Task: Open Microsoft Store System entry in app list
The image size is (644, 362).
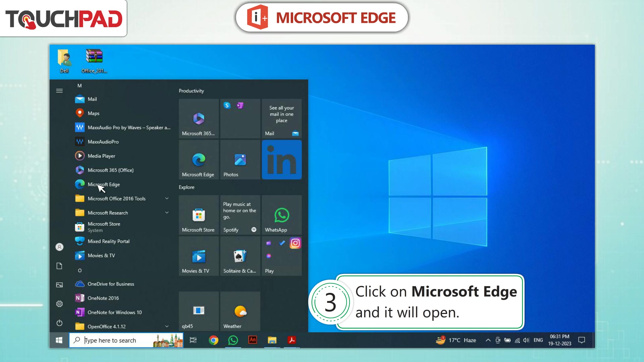Action: pos(123,227)
